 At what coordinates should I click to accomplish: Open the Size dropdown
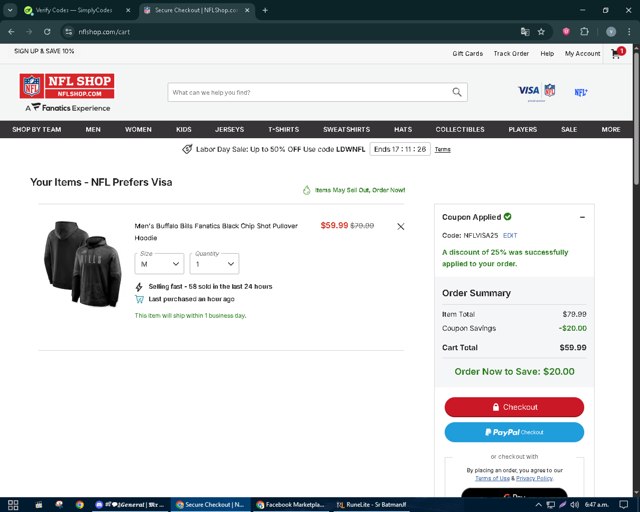pyautogui.click(x=159, y=264)
